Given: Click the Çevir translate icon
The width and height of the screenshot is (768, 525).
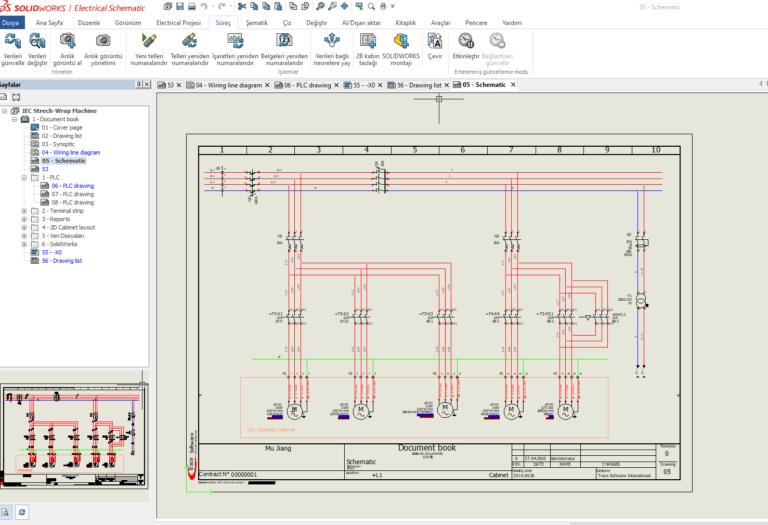Looking at the screenshot, I should tap(435, 42).
